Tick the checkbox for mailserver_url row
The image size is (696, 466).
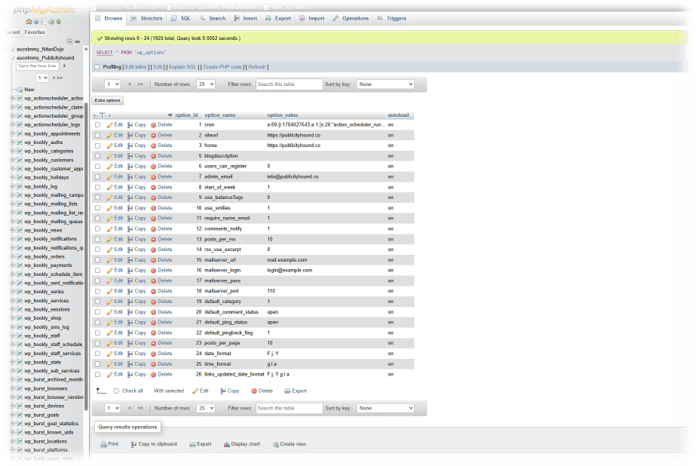tap(98, 260)
